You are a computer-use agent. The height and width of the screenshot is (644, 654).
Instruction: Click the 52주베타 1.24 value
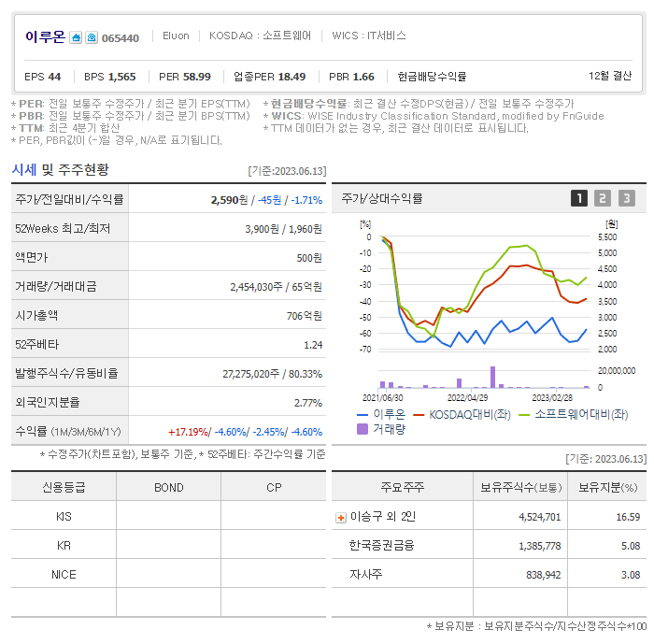pos(313,345)
